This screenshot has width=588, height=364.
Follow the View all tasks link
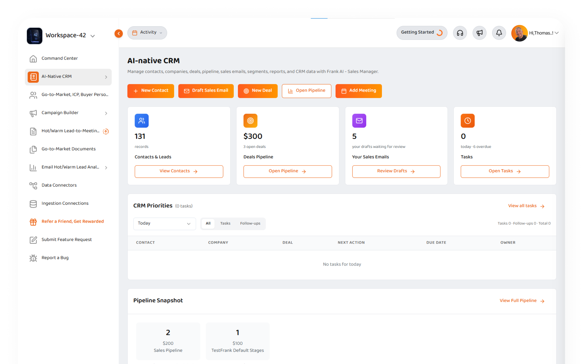click(526, 206)
